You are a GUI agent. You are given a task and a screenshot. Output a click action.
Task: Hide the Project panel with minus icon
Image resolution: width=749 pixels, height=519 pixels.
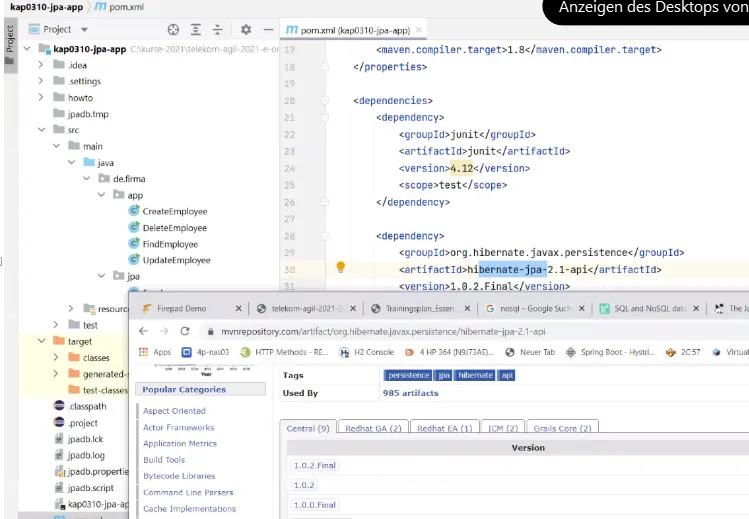(x=268, y=30)
